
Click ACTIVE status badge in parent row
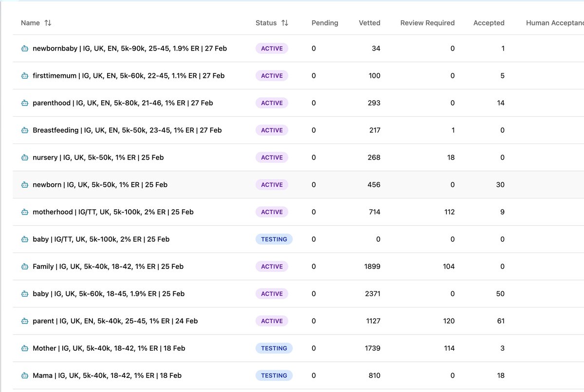pos(272,321)
